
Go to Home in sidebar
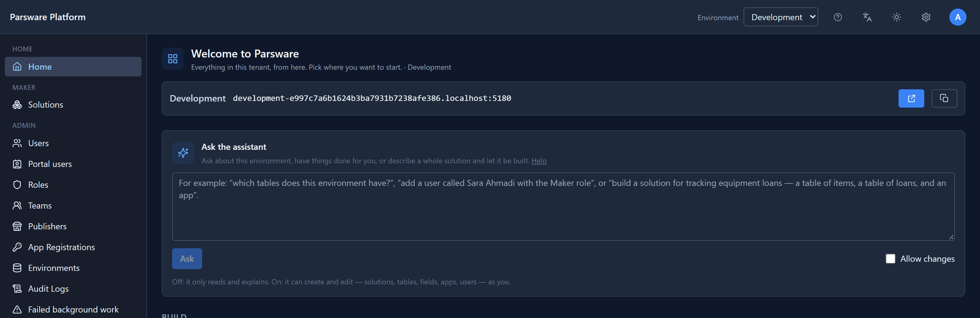[x=73, y=66]
